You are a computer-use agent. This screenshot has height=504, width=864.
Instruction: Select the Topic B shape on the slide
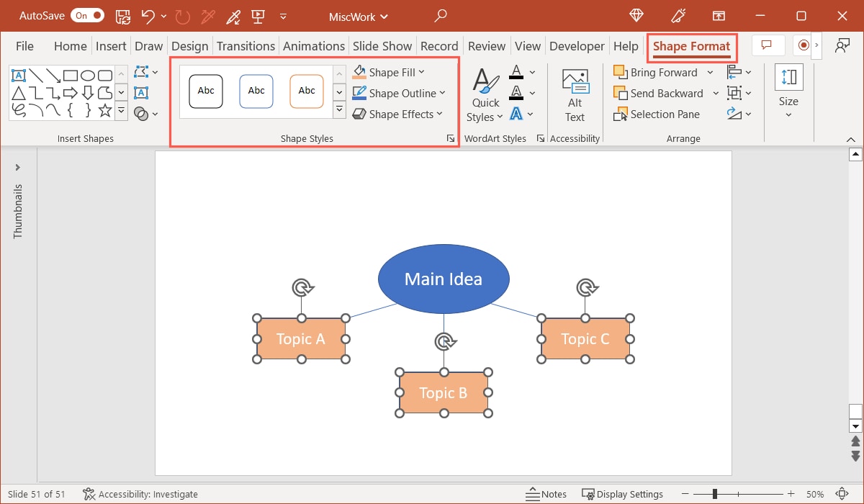pyautogui.click(x=443, y=393)
